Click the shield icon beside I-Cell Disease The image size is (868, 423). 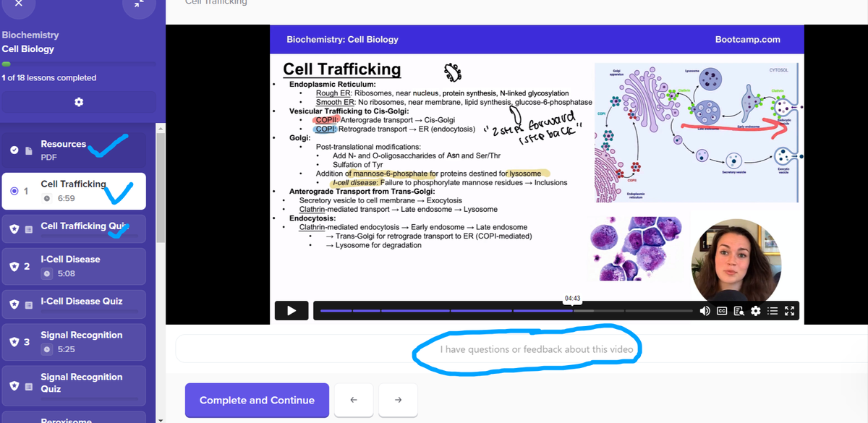click(x=14, y=267)
